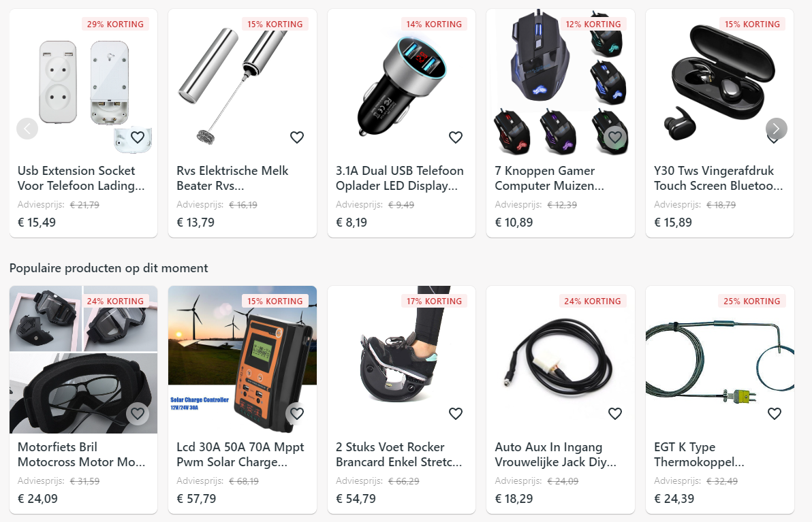Favorite the Usb Extension Socket product
This screenshot has width=812, height=522.
[137, 137]
